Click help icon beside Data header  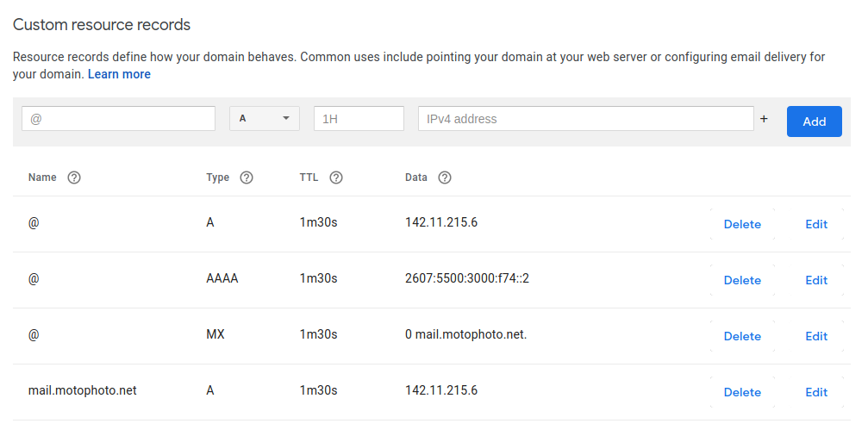pos(445,178)
